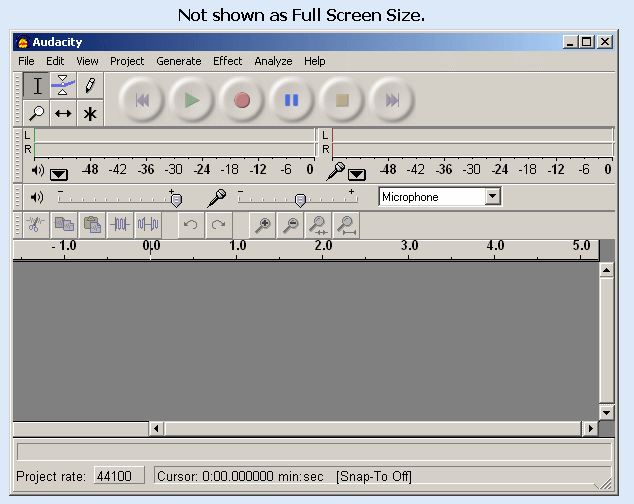This screenshot has height=504, width=634.
Task: Click Trim outside selection icon
Action: [120, 224]
